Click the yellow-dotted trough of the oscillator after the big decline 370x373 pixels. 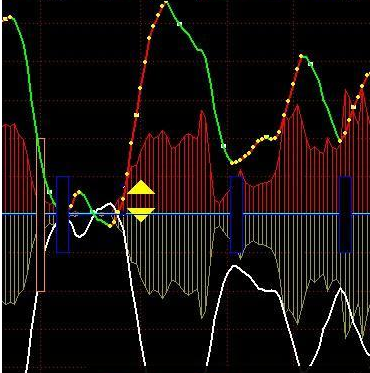click(233, 163)
